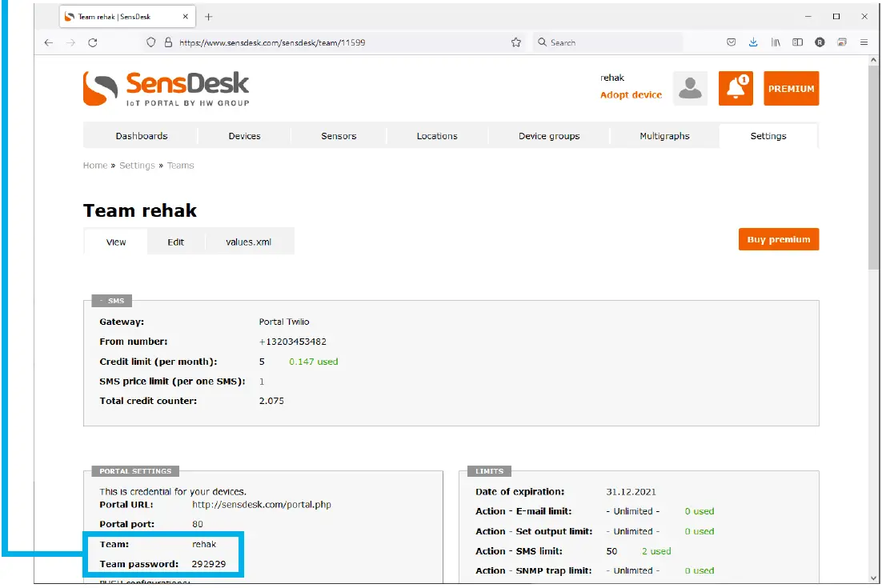Click the Buy premium button
Screen dimensions: 882x588
pos(779,239)
